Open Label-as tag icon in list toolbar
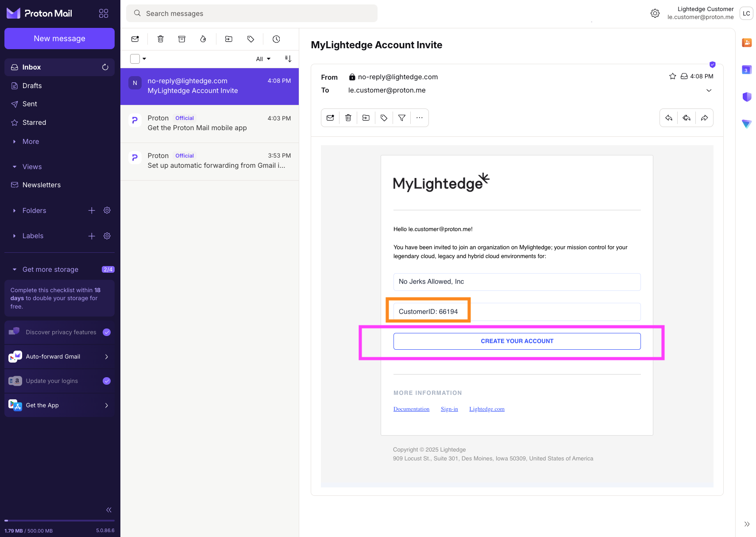756x537 pixels. tap(251, 39)
